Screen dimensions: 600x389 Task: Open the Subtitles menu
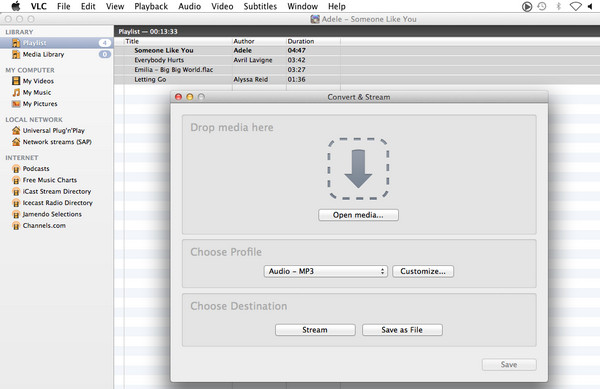click(260, 7)
